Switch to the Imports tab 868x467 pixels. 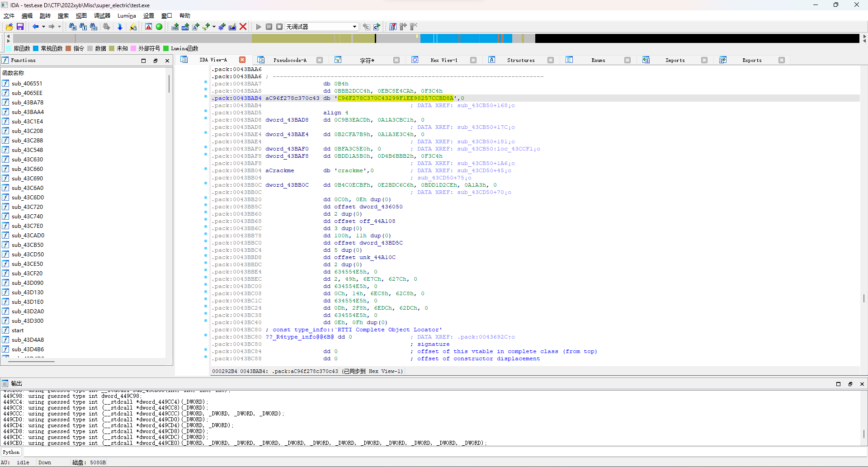pos(675,60)
